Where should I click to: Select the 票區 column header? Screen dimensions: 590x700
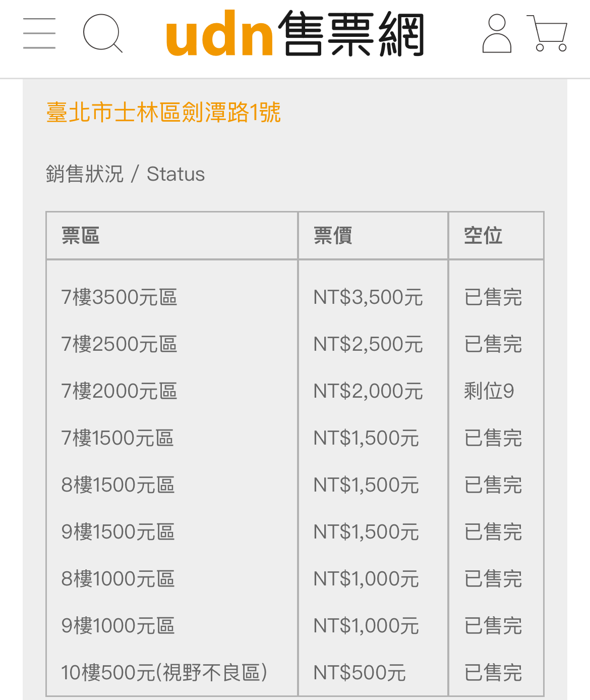pos(81,236)
